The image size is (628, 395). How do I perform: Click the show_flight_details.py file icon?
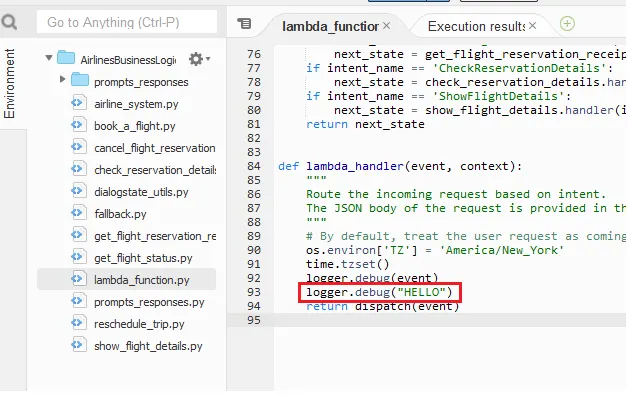(x=79, y=345)
